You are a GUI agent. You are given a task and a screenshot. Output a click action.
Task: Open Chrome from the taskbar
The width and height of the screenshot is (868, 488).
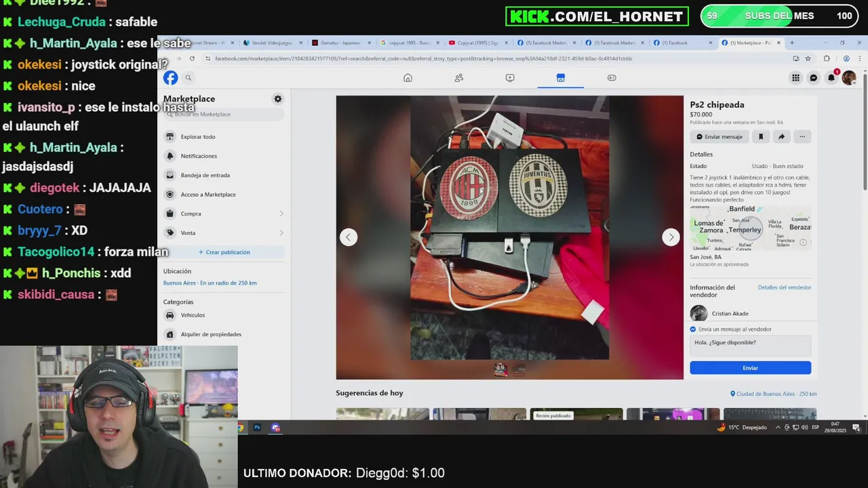click(241, 428)
